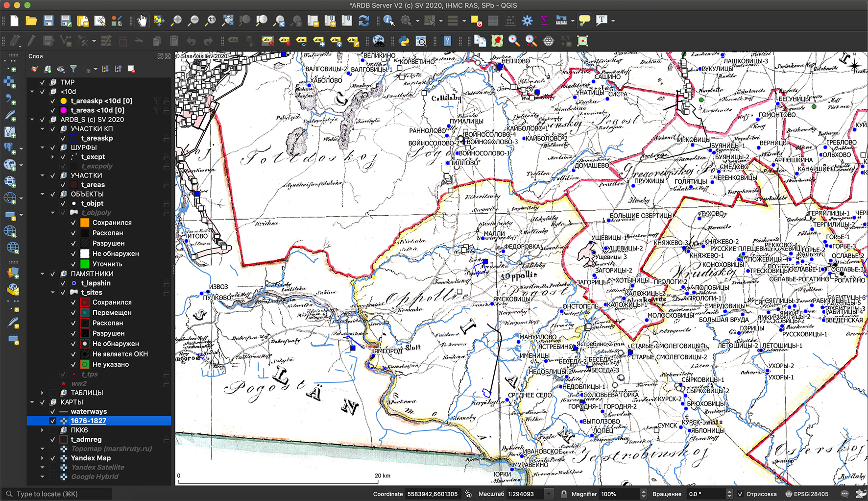Refresh the map canvas

click(363, 21)
